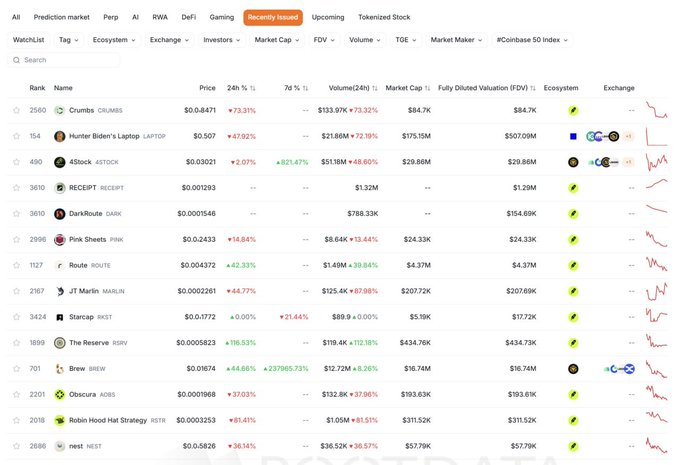Image resolution: width=680 pixels, height=465 pixels.
Task: Click the Pink Sheets token logo
Action: tap(59, 239)
